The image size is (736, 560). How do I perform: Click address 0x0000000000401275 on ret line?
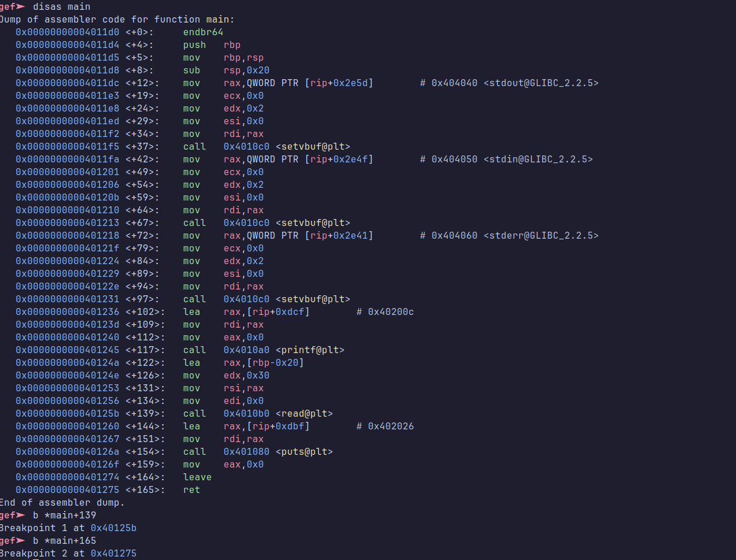(68, 489)
